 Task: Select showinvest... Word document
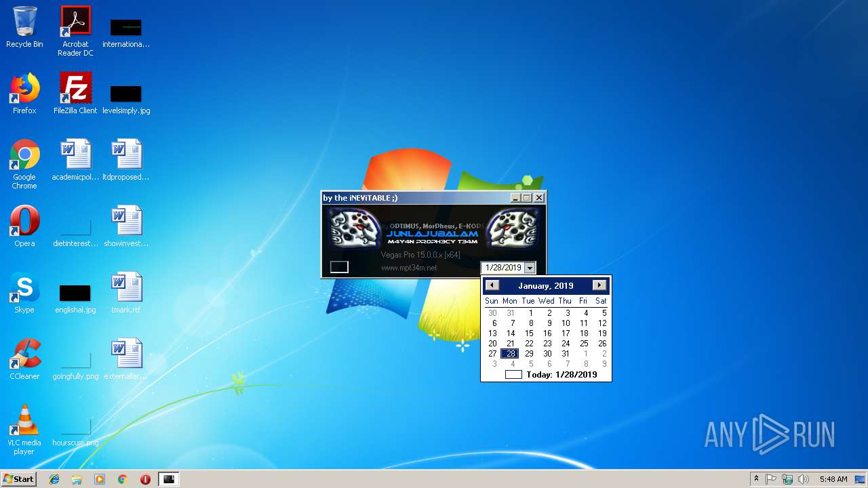click(126, 226)
